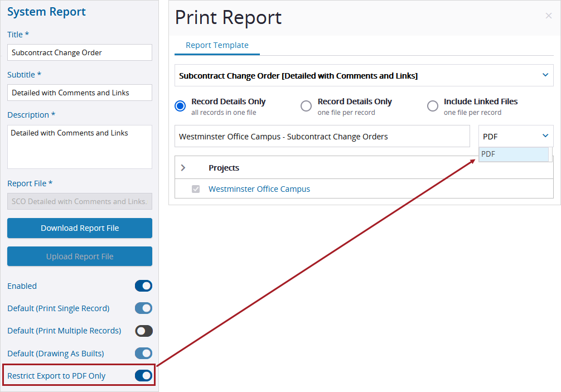Click the Report File name field
The image size is (561, 392).
tap(80, 201)
